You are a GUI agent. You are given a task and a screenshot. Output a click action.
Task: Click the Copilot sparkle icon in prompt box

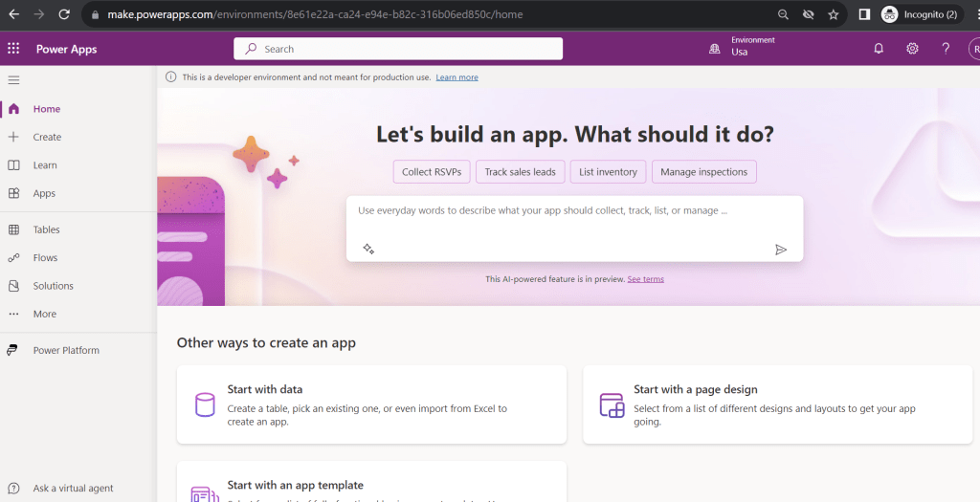pos(368,249)
